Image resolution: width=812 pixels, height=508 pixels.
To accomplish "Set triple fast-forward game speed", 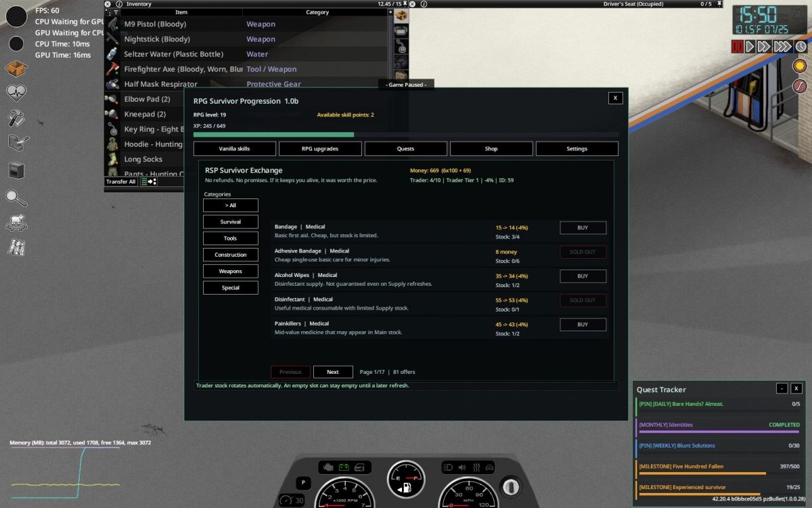I will [x=782, y=46].
